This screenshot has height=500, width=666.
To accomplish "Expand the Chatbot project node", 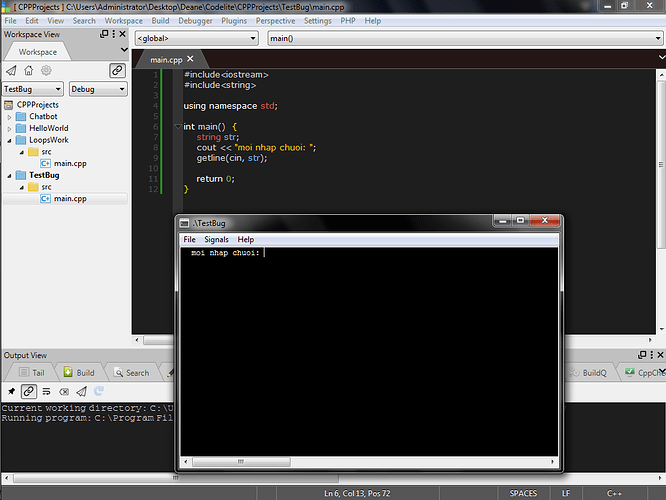I will (9, 117).
